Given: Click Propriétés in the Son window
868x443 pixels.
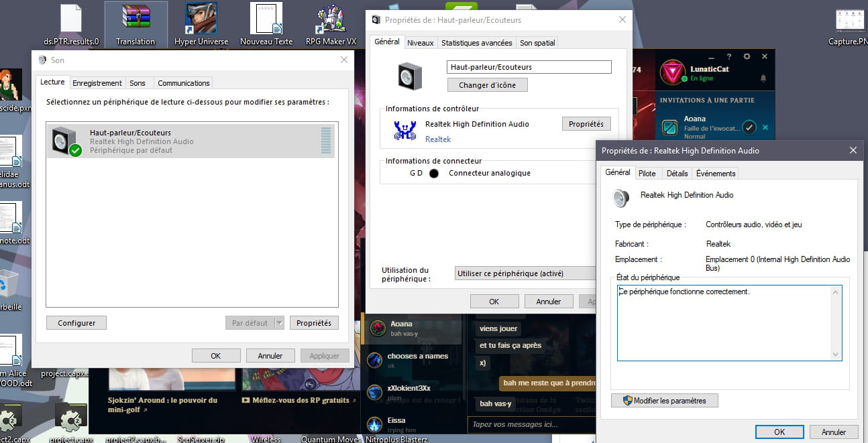Looking at the screenshot, I should pos(314,323).
